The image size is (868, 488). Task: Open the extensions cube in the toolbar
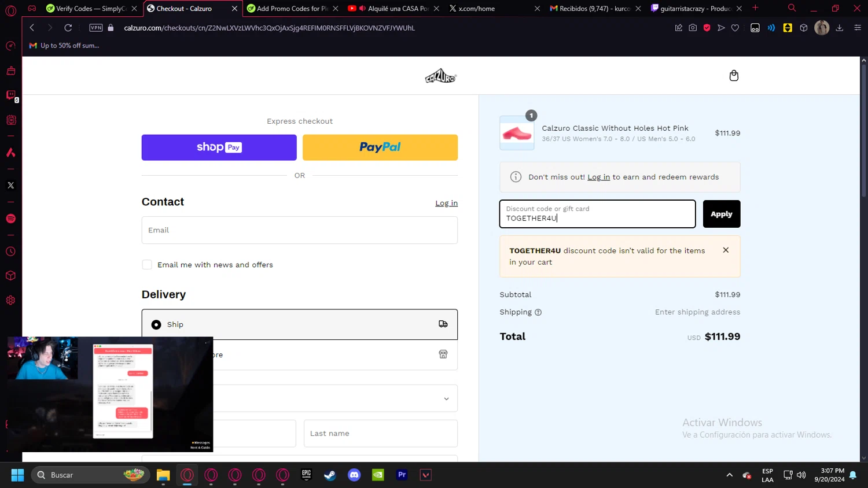pos(804,28)
